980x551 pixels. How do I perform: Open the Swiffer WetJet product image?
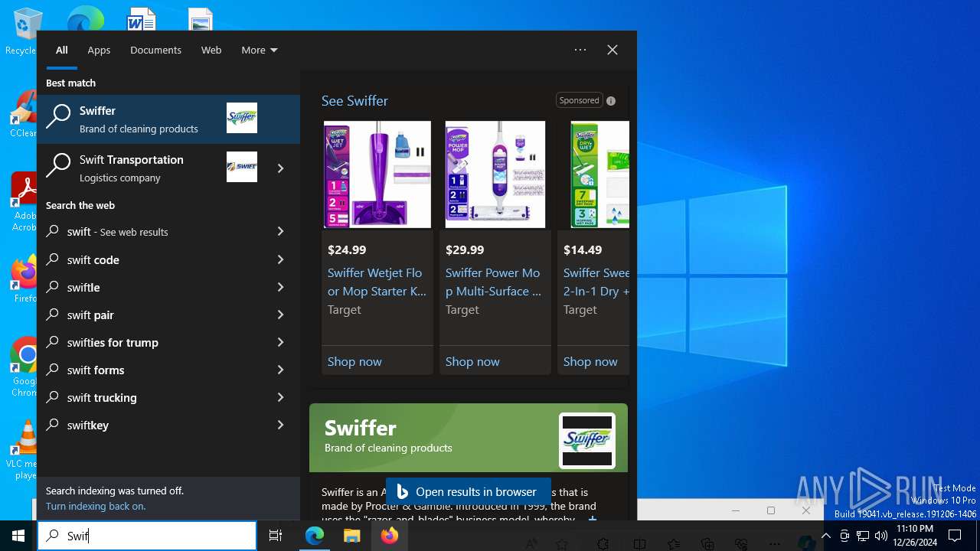[377, 174]
